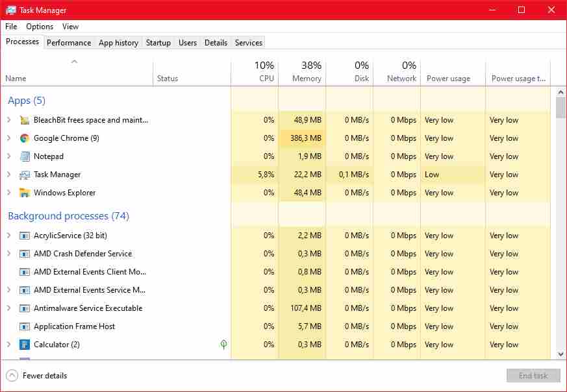Sort processes by Network column
567x392 pixels.
[x=397, y=72]
